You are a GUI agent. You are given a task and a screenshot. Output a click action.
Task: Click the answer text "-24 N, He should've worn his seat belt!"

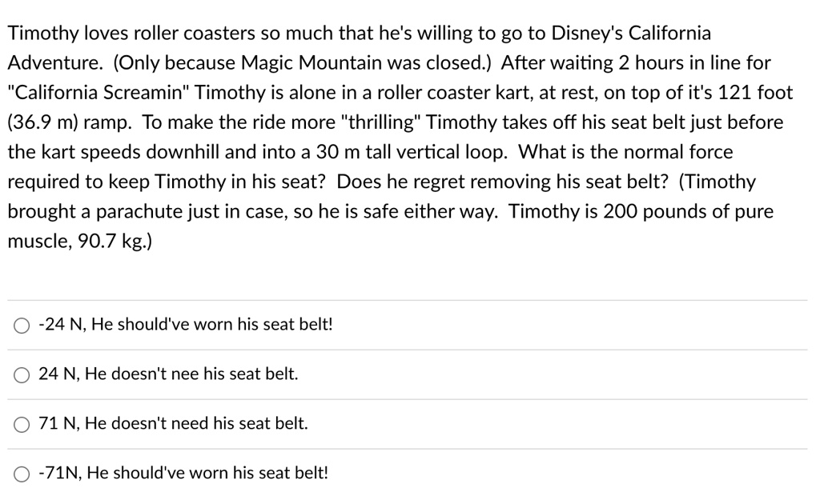click(x=186, y=324)
